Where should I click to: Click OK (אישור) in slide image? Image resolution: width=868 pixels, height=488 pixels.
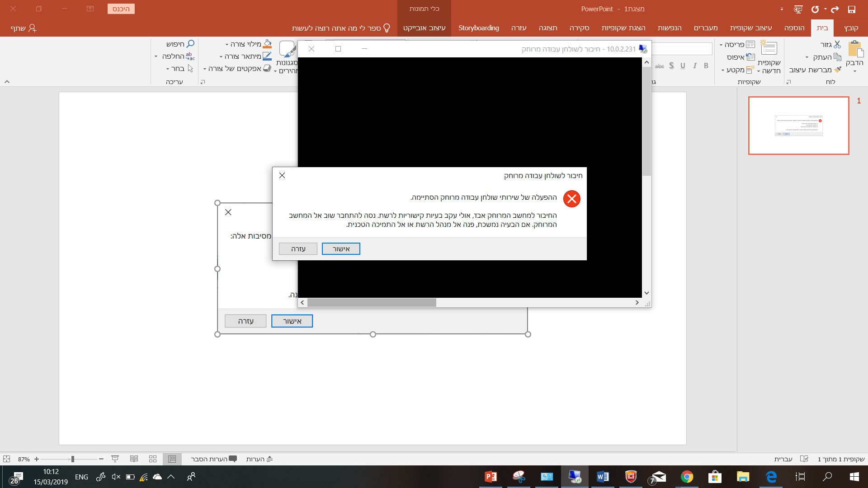tap(292, 321)
